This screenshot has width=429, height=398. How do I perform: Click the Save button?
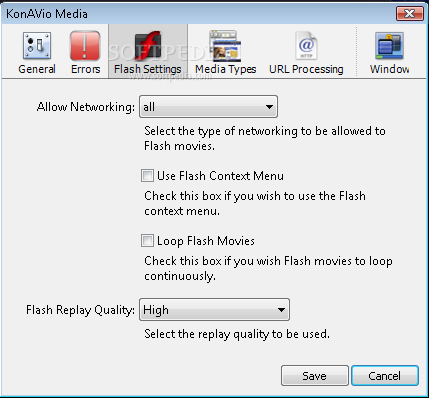click(315, 376)
